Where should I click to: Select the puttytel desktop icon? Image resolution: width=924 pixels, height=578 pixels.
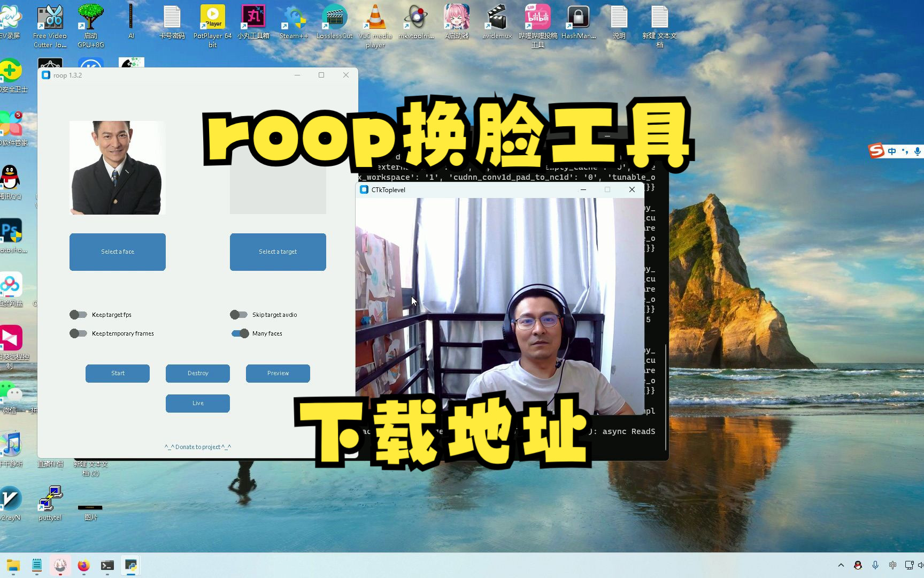pyautogui.click(x=50, y=503)
